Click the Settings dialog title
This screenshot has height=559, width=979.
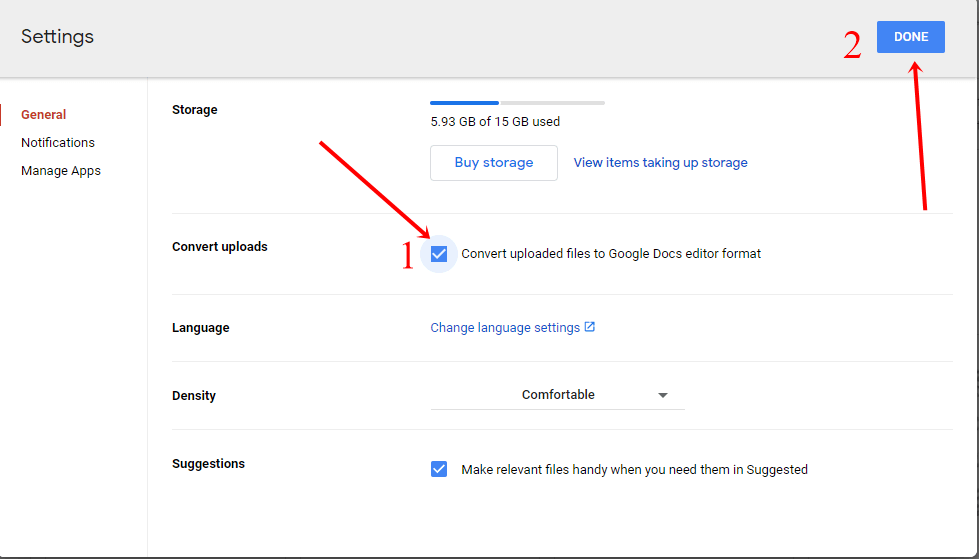pos(57,37)
